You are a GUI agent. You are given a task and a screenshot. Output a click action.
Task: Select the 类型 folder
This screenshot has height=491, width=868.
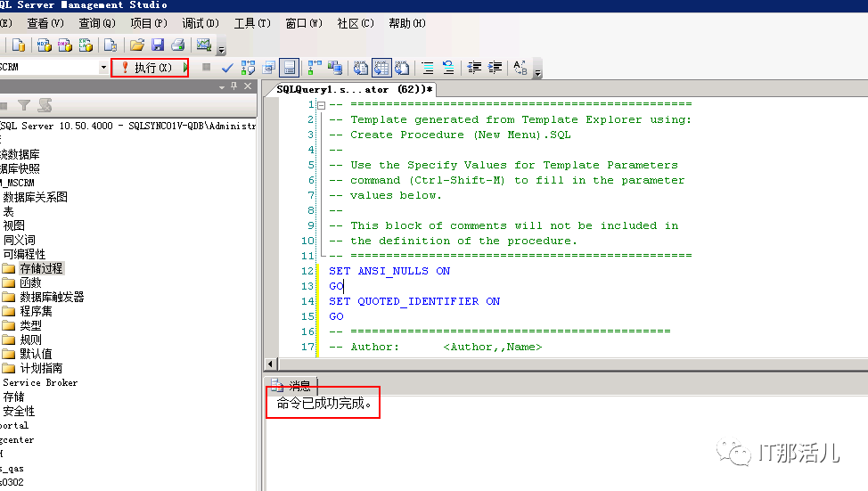[x=30, y=326]
